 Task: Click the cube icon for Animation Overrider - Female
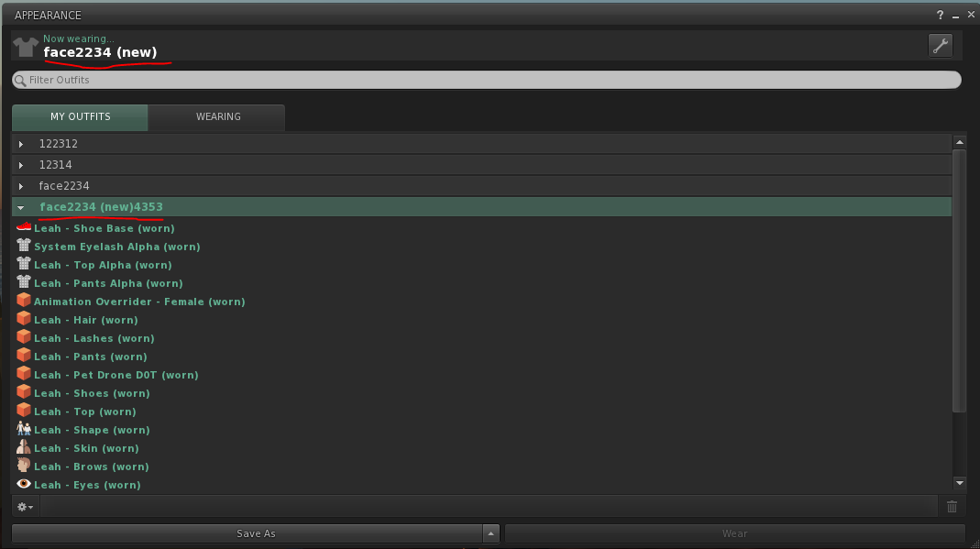[x=23, y=301]
